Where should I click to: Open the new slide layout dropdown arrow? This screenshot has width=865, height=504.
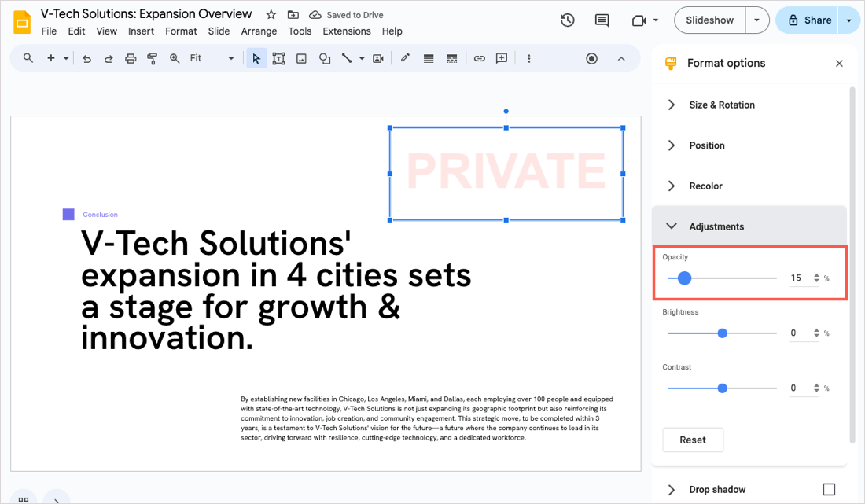65,58
